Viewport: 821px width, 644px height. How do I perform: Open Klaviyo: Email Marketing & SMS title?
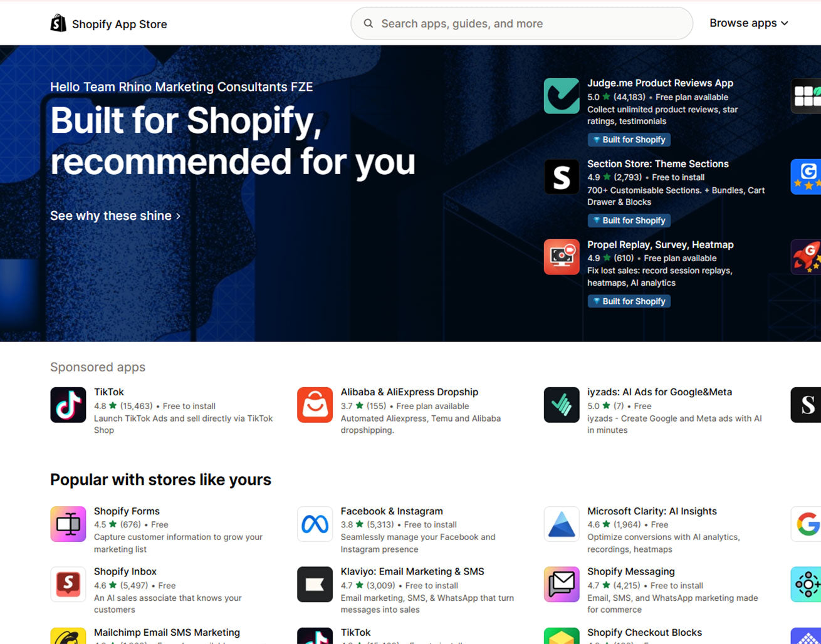click(x=412, y=571)
